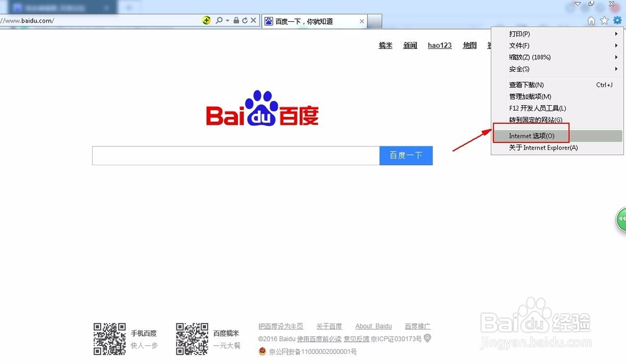Screen dimensions: 626x364
Task: Open the 文件(F) submenu
Action: click(557, 46)
